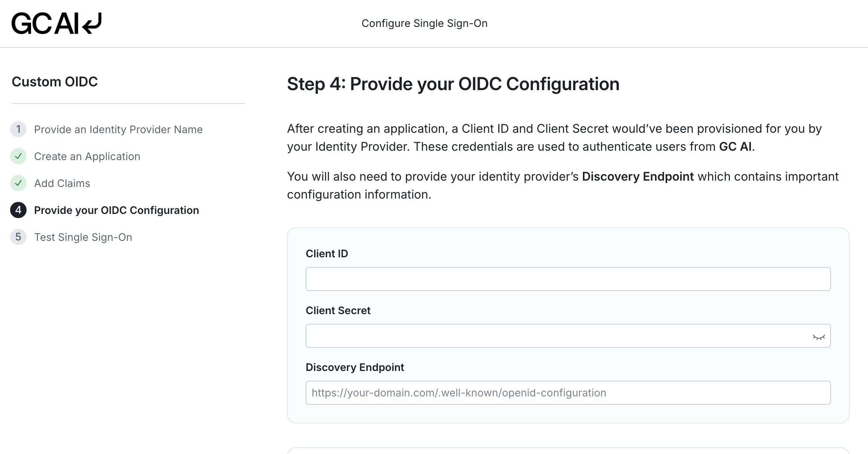Viewport: 868px width, 454px height.
Task: Return to the Add Claims step
Action: pyautogui.click(x=62, y=183)
